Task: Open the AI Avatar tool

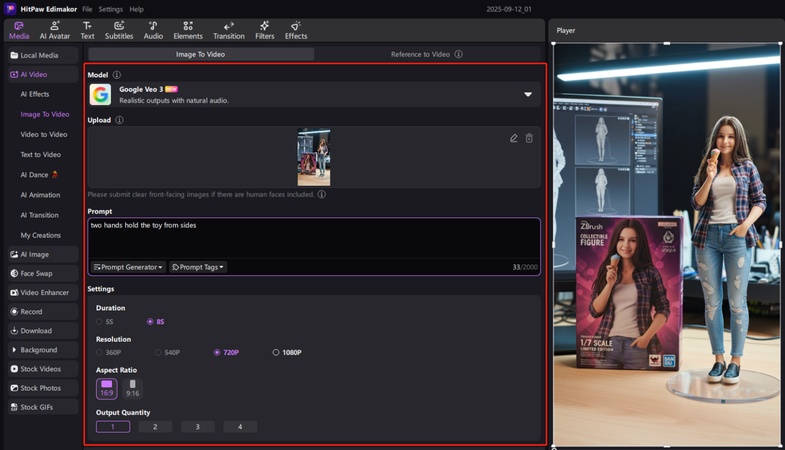Action: click(x=55, y=31)
